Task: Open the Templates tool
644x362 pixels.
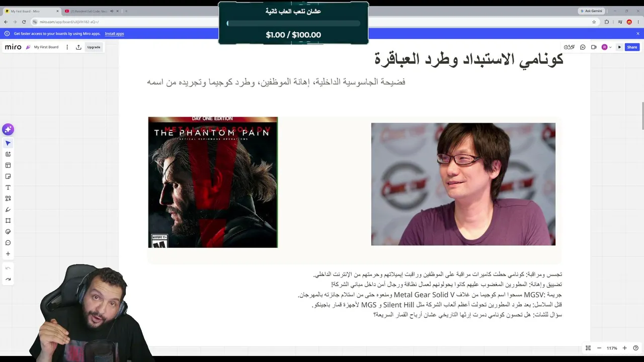Action: [x=8, y=165]
